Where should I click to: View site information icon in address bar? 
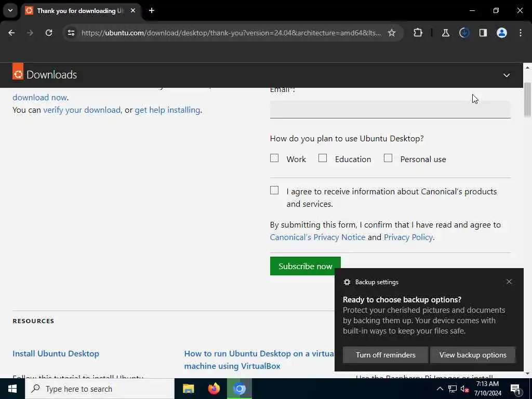71,33
